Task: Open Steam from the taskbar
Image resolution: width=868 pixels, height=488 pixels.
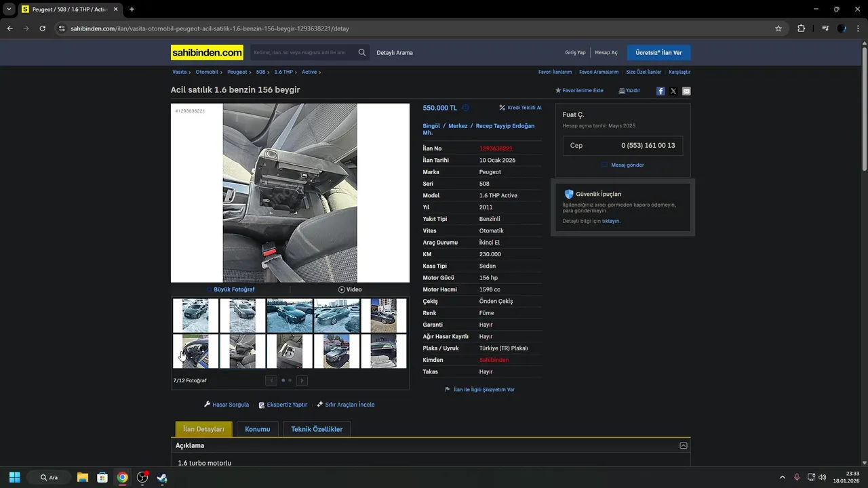Action: 162,477
